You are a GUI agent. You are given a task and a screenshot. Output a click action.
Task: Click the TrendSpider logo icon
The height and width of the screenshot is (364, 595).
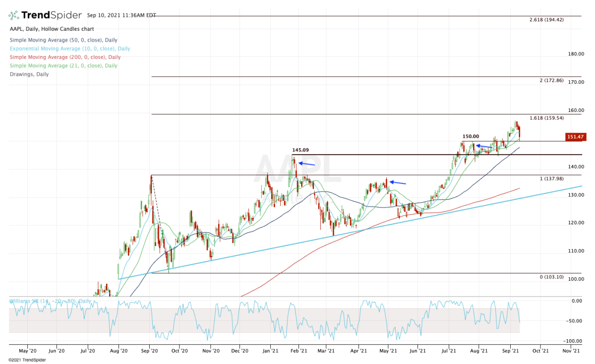(x=14, y=15)
